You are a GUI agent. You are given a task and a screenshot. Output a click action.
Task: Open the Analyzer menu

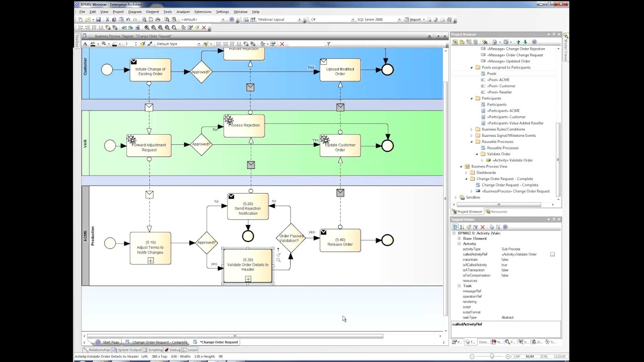[x=183, y=12]
